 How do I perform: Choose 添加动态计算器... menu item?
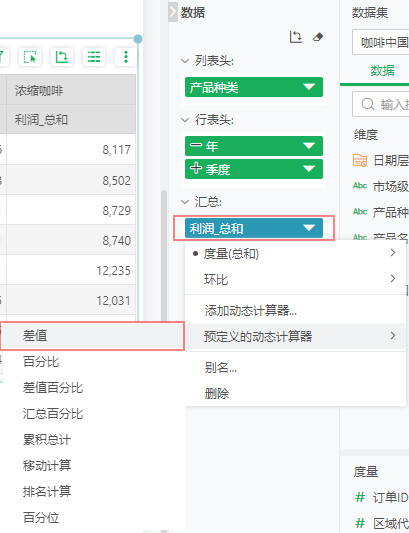pos(295,310)
